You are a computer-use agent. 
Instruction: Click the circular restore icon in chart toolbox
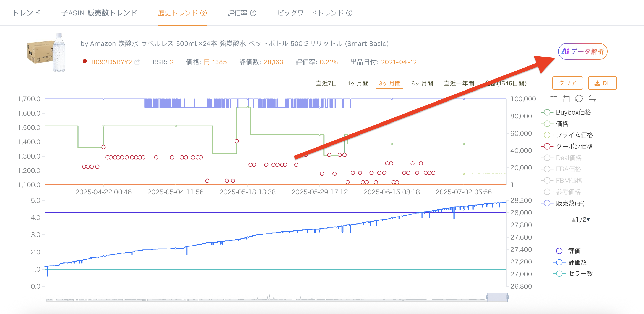[x=579, y=99]
